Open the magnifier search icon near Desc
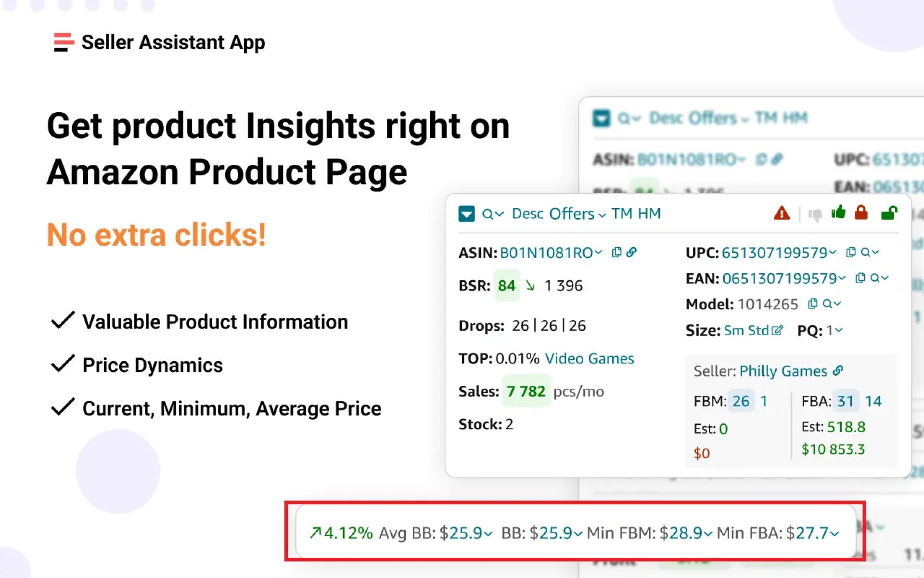This screenshot has height=578, width=924. tap(488, 214)
